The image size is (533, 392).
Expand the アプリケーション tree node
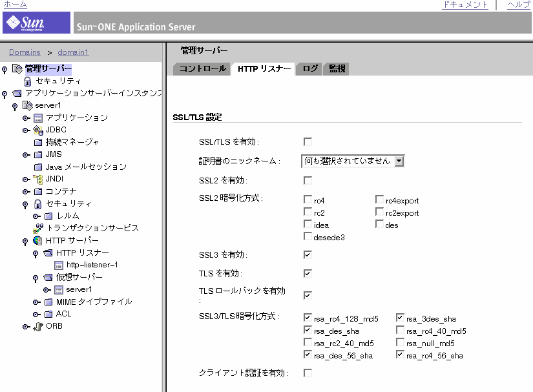coord(26,118)
